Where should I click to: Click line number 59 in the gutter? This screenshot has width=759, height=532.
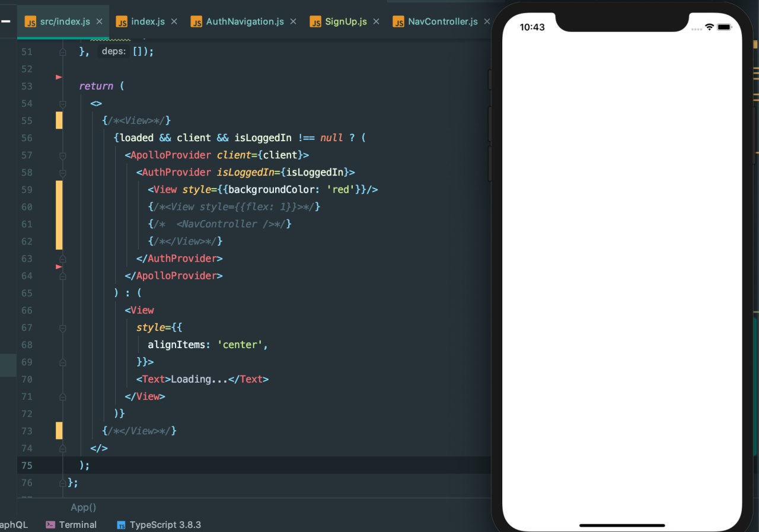[x=27, y=190]
